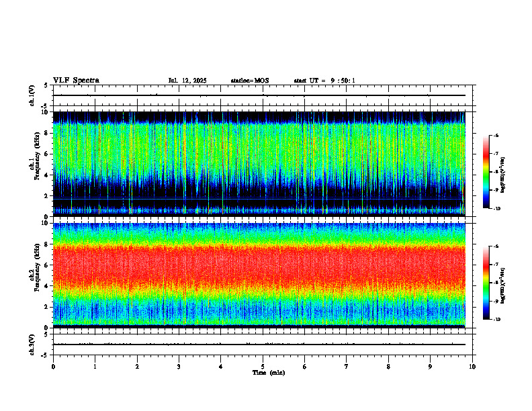Click the time axis tick label "3"

coord(179,367)
